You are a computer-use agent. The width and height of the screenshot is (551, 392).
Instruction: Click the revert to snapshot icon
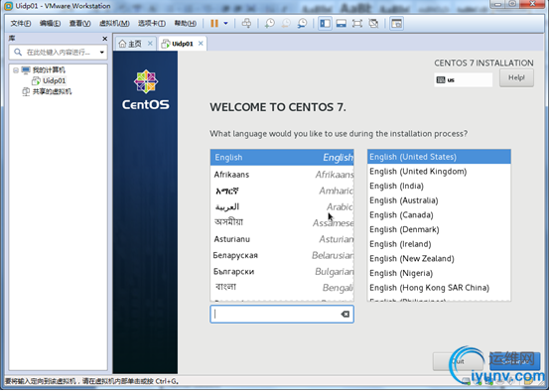click(286, 24)
